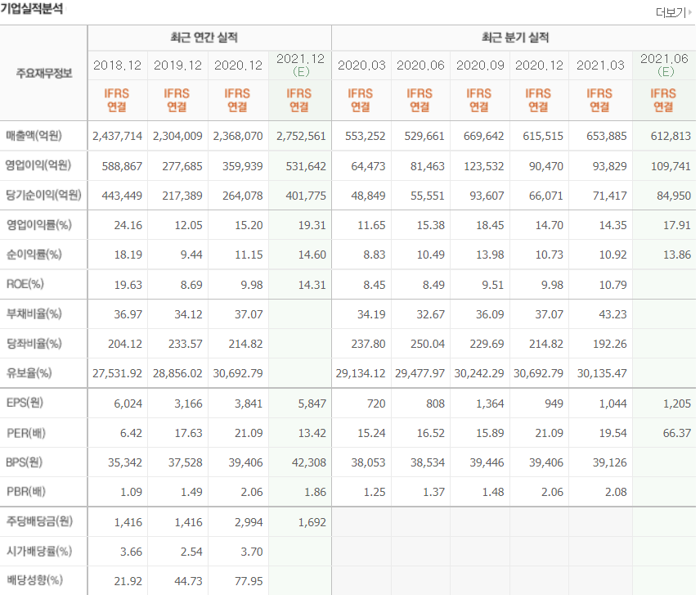Select the estimated sales value 2,752,561
The width and height of the screenshot is (700, 595).
tap(301, 136)
